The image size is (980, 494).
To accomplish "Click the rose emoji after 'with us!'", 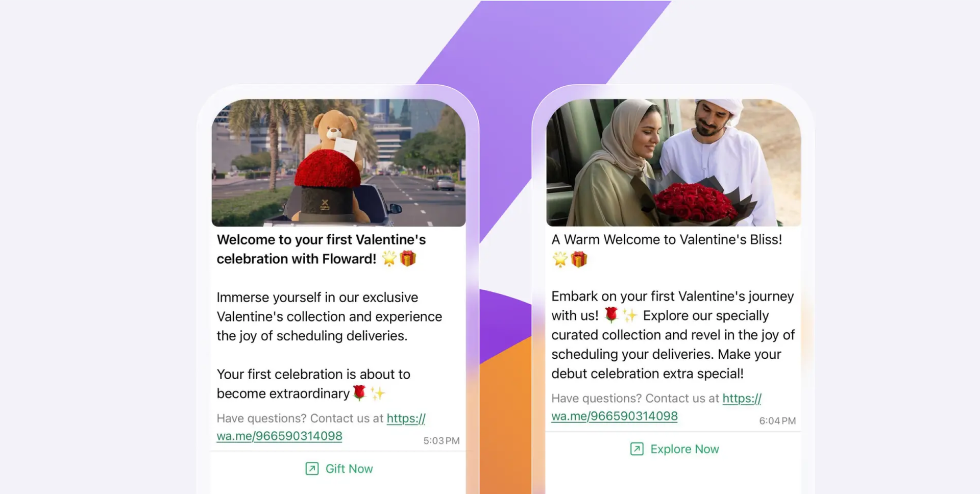I will coord(610,315).
